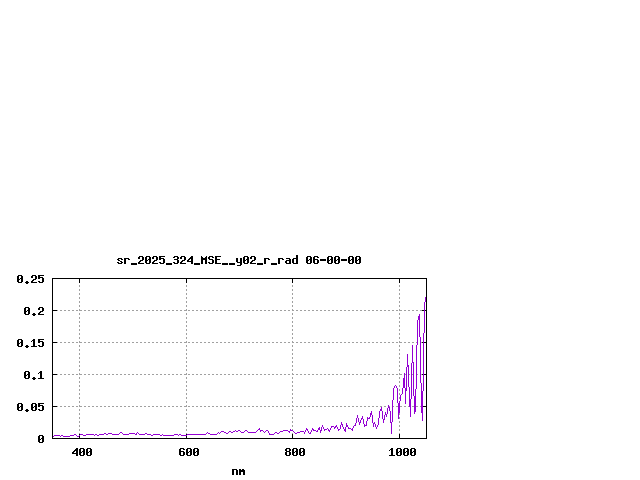640x480 pixels.
Task: Click the x-axis label nm
Action: (238, 471)
